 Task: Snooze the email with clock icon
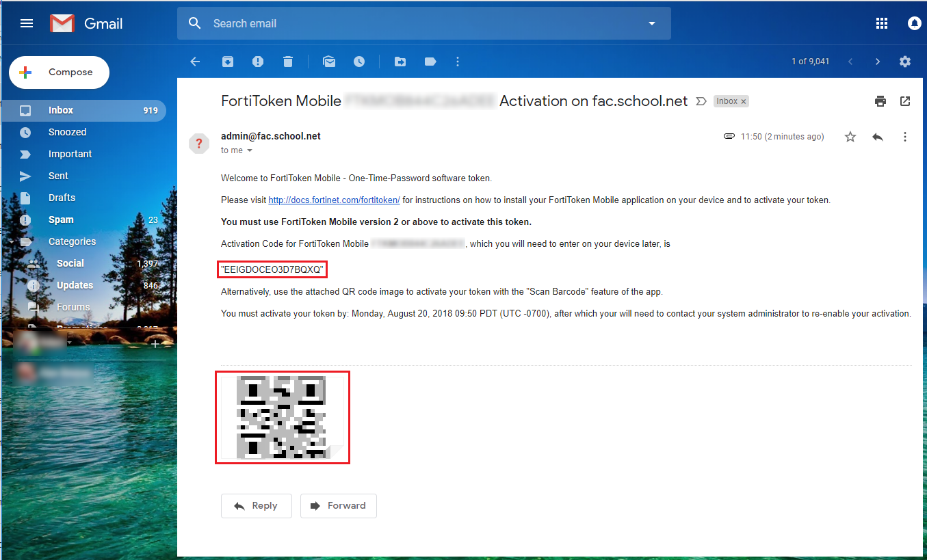tap(359, 62)
